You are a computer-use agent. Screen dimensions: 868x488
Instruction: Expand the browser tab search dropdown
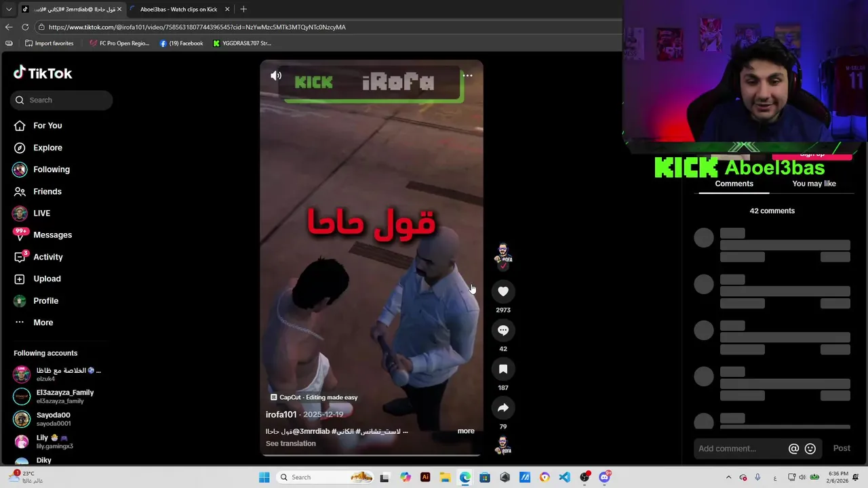pyautogui.click(x=9, y=9)
